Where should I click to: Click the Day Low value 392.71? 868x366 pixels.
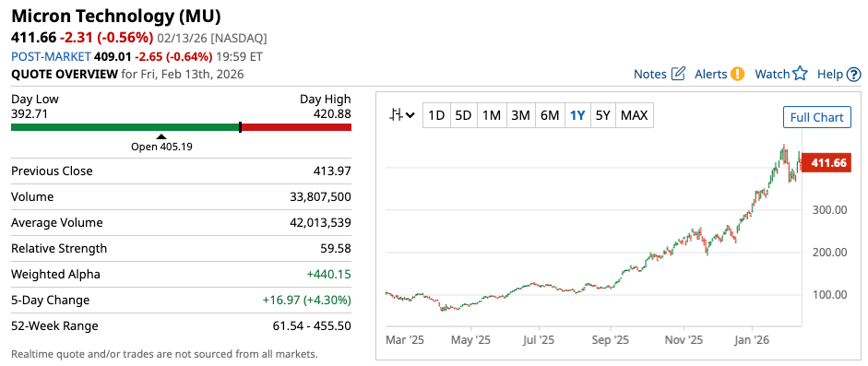(29, 114)
